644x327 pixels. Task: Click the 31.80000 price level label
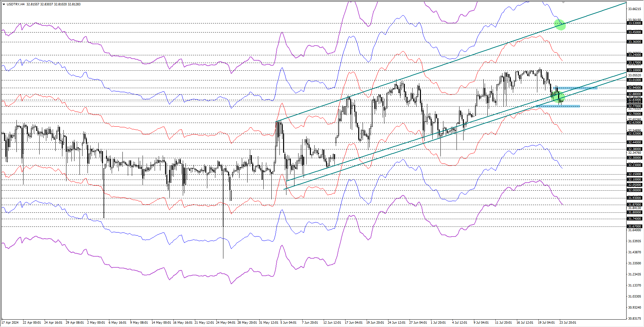[635, 212]
